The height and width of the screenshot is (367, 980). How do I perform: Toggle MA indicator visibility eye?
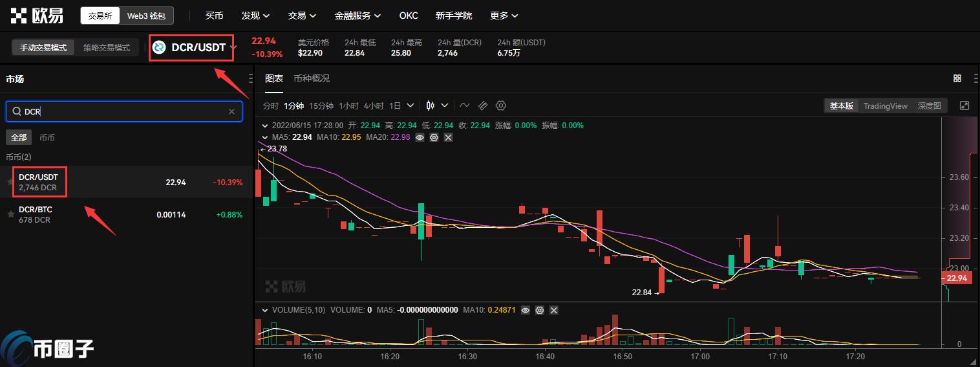(420, 137)
